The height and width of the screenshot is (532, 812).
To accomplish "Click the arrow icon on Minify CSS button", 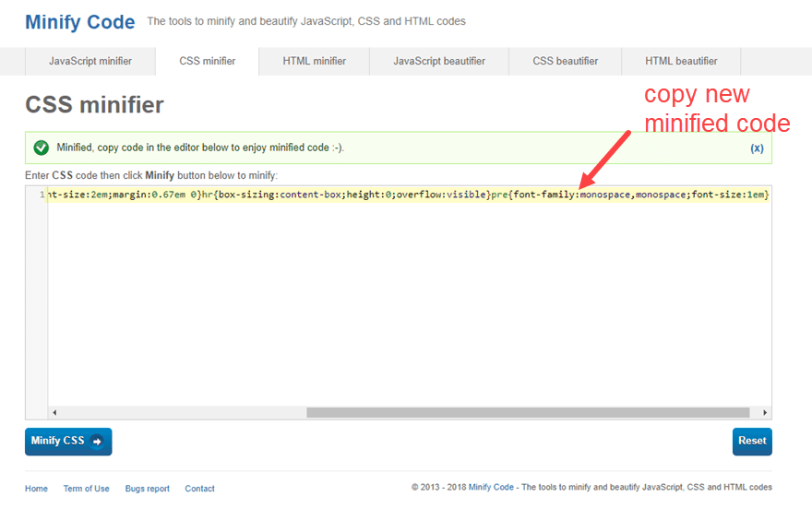I will (97, 442).
